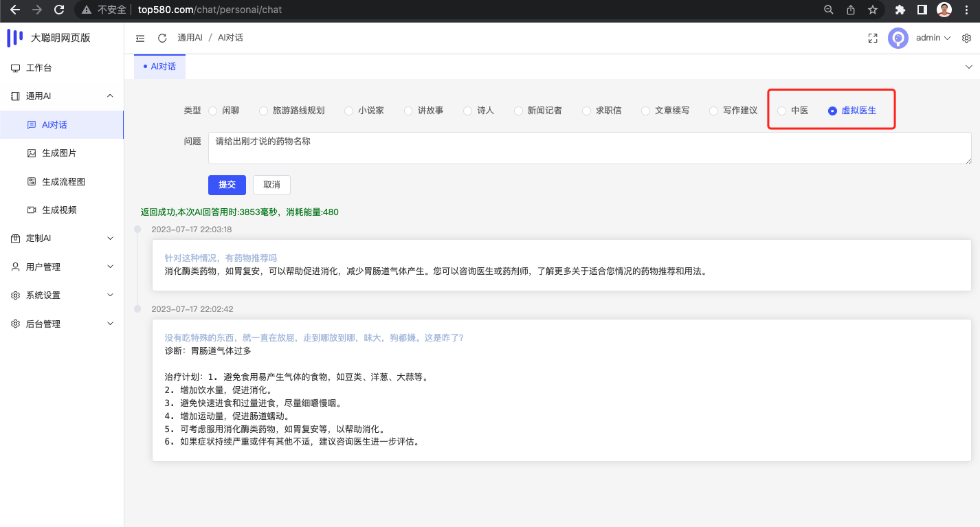Open 生成视频 in the sidebar
Image resolution: width=980 pixels, height=527 pixels.
59,210
